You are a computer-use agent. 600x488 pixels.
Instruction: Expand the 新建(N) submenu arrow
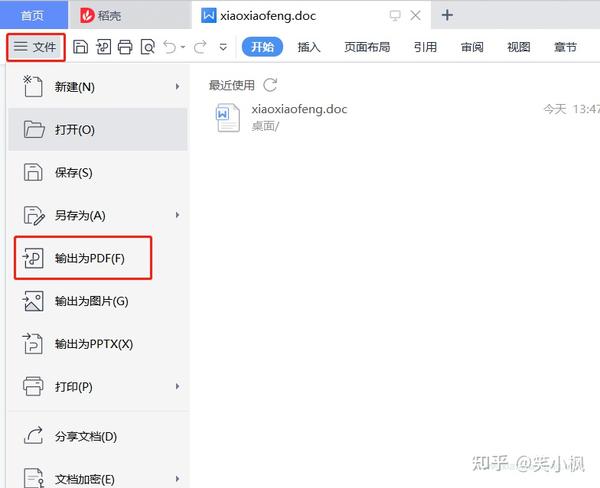click(x=177, y=87)
